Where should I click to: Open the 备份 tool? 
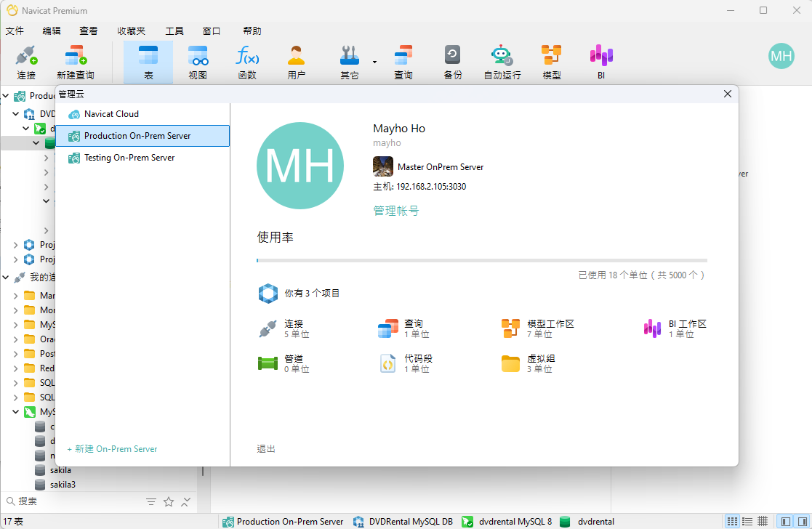452,62
